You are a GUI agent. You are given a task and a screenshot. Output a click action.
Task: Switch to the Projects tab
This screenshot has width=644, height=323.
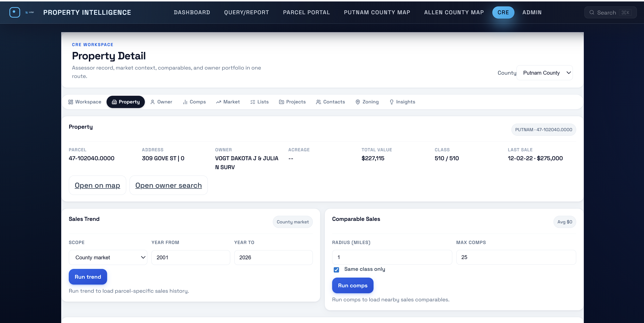pos(292,102)
